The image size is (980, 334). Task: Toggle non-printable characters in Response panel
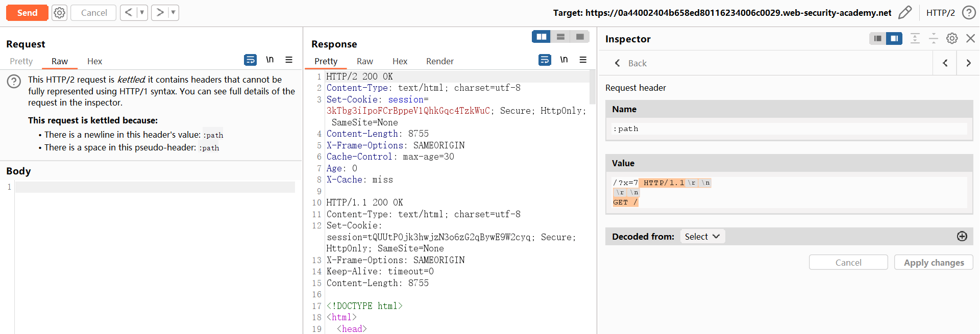click(x=563, y=60)
